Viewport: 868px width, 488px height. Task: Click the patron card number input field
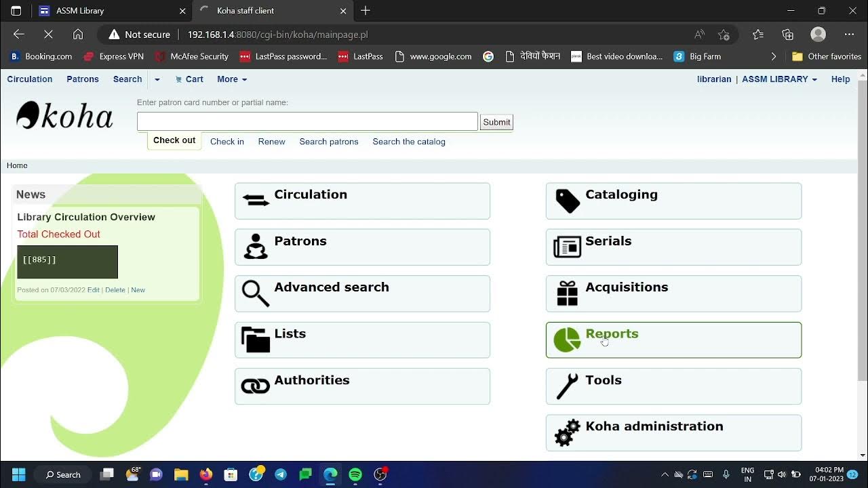(x=307, y=121)
